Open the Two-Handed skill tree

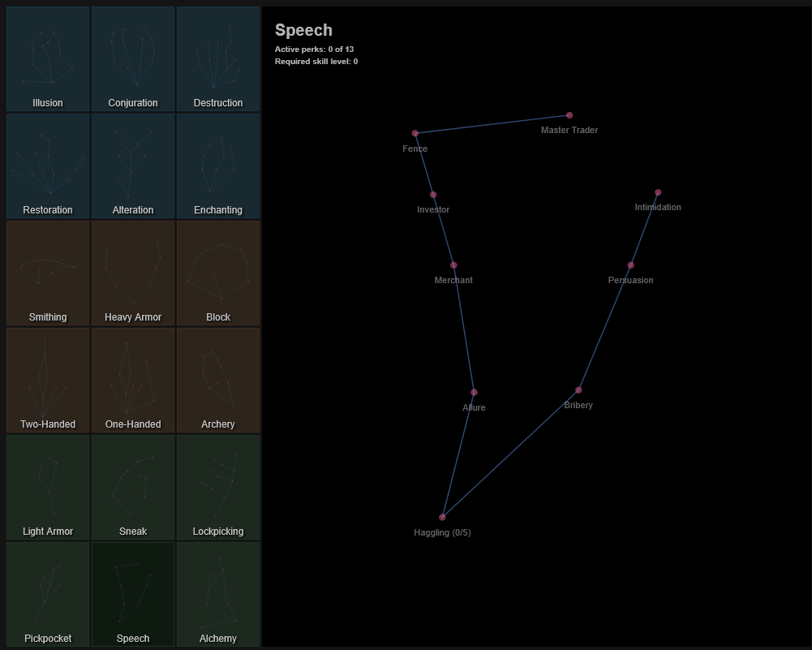(48, 380)
